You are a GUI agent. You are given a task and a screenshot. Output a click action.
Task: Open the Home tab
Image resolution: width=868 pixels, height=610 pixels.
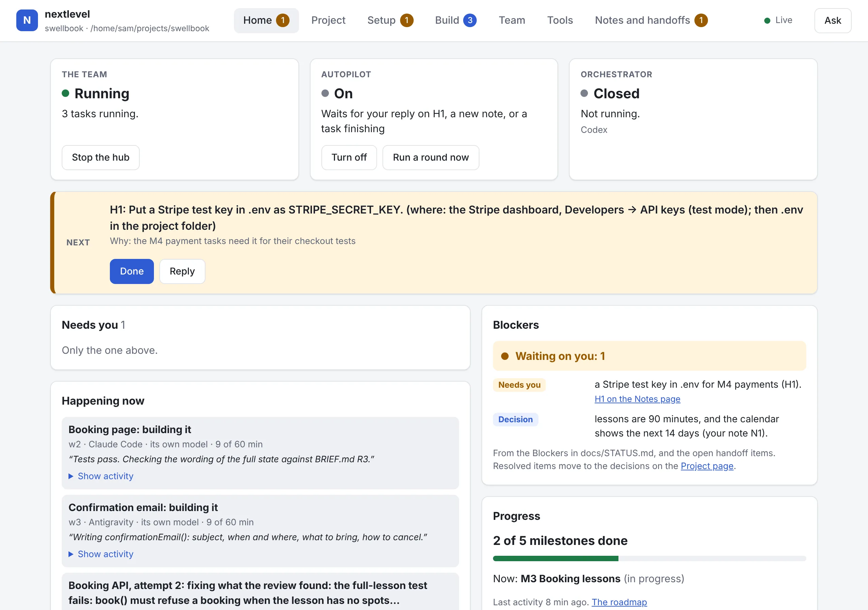click(x=266, y=20)
